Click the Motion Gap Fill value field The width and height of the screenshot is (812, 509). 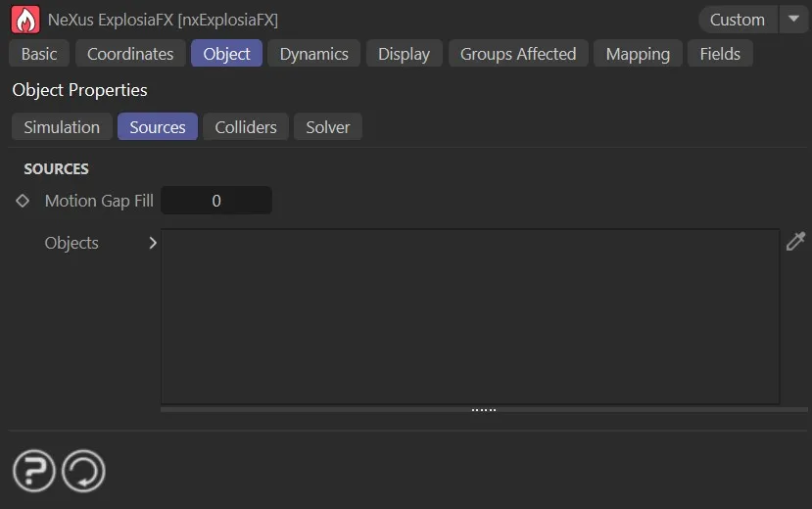216,201
